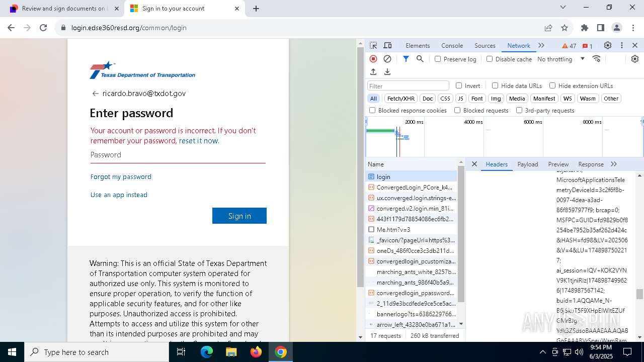
Task: Toggle Chrome side panel icon
Action: (x=601, y=28)
